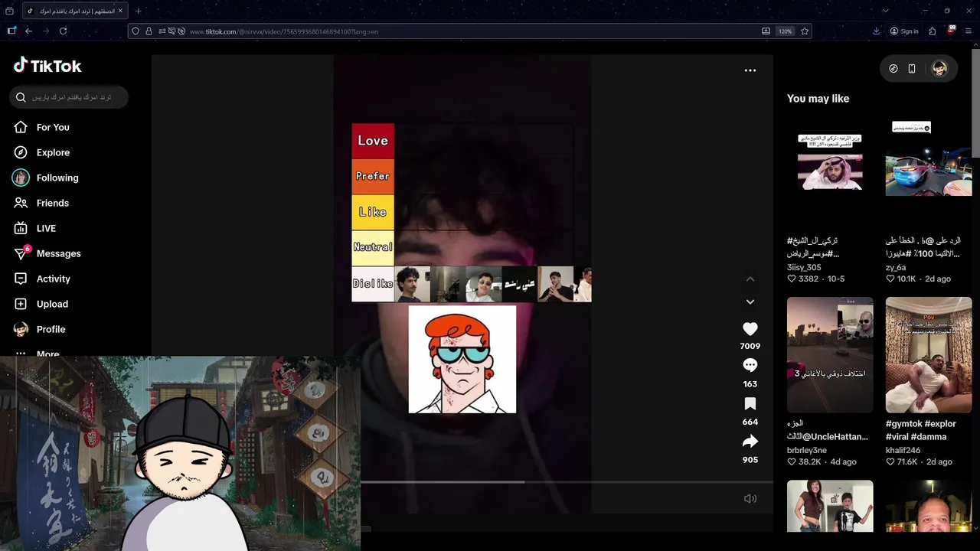The height and width of the screenshot is (551, 980).
Task: Click the khalif246 username
Action: pos(903,450)
